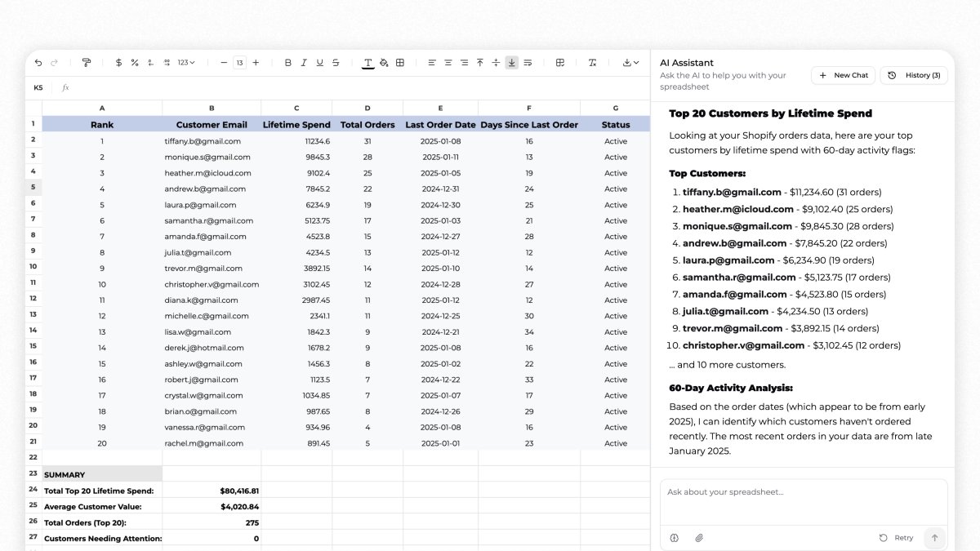Click the Lifetime Spend header cell
Image resolution: width=980 pixels, height=551 pixels.
pos(296,125)
